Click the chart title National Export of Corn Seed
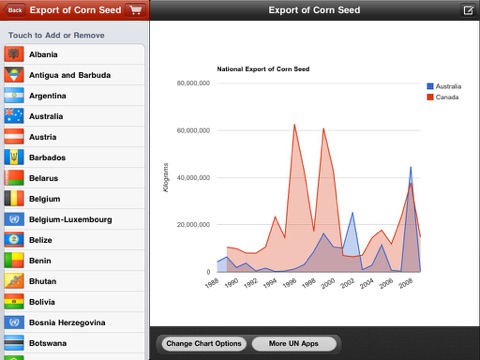 [x=263, y=69]
